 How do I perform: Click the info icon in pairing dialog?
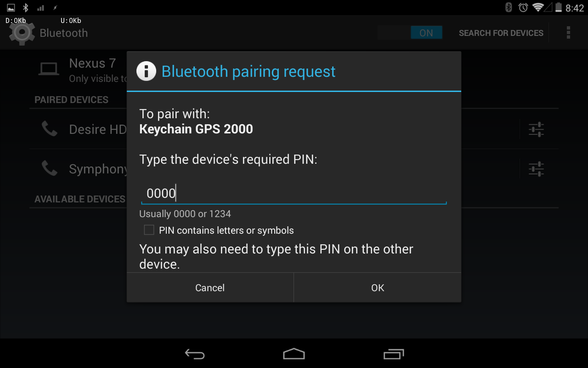[146, 71]
